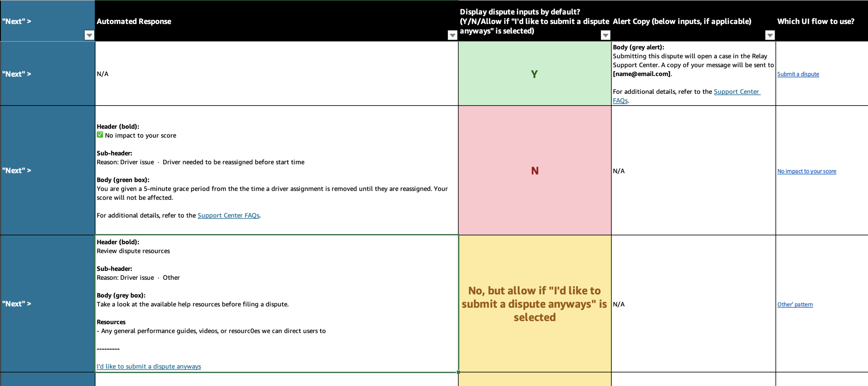Click "I'd like to submit a dispute anyways"
Screen dimensions: 868x386
click(x=149, y=366)
